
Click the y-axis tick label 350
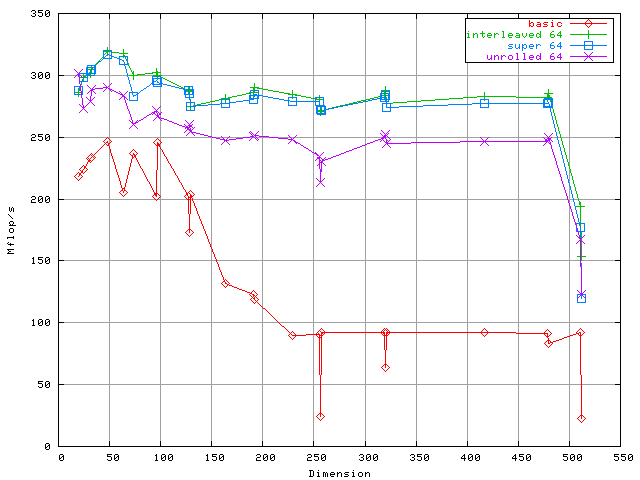pyautogui.click(x=40, y=14)
